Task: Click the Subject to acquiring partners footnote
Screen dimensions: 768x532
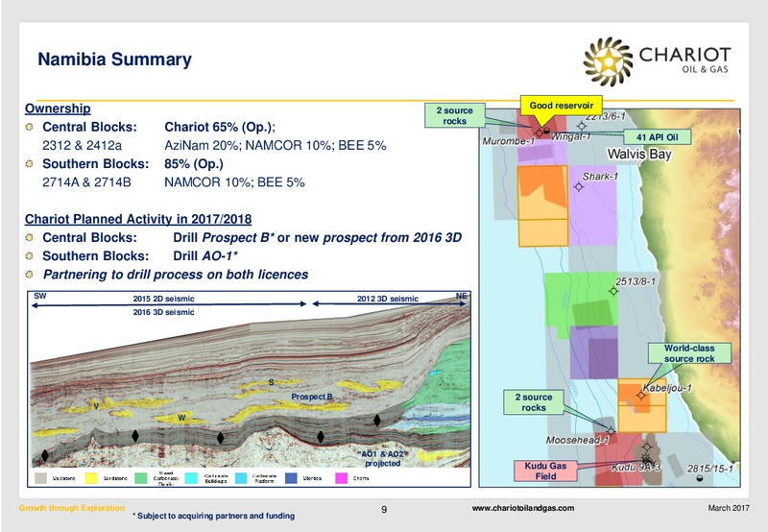Action: pyautogui.click(x=213, y=516)
